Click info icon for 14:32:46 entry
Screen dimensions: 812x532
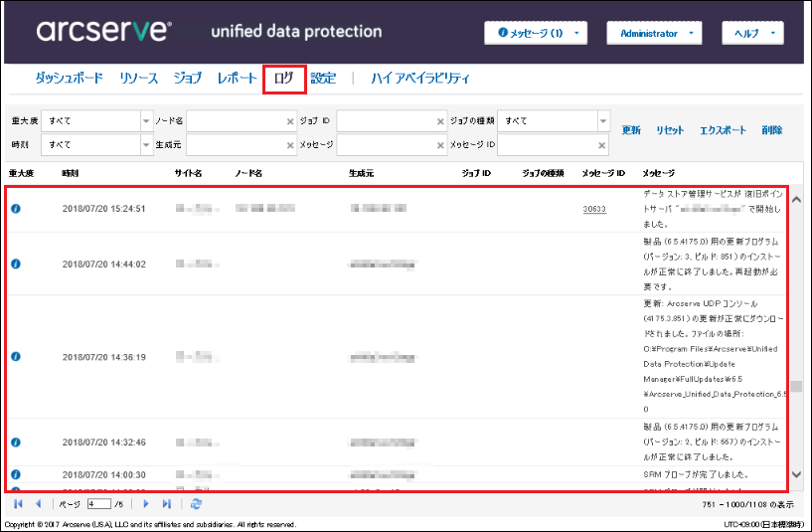click(16, 442)
